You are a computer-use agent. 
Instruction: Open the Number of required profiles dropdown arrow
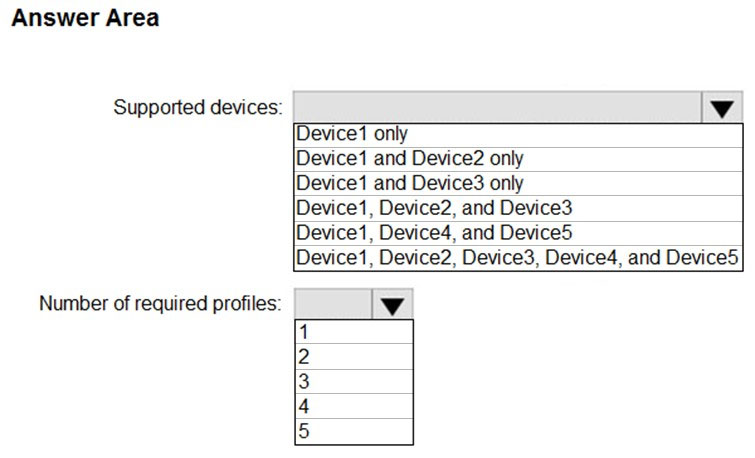click(x=392, y=304)
